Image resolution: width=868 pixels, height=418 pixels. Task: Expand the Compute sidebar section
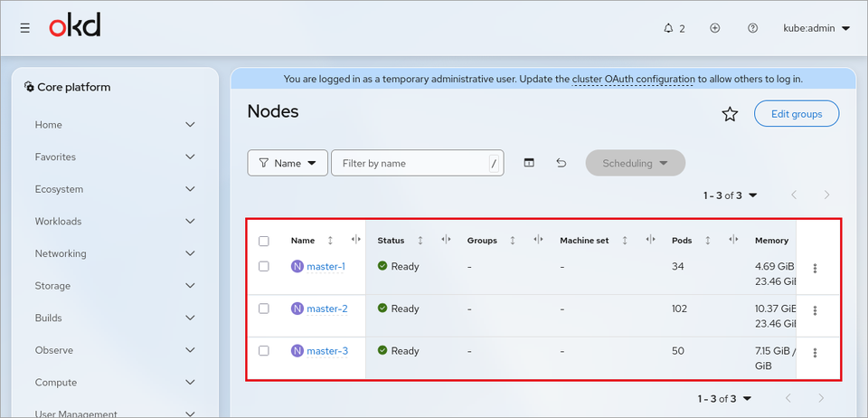(x=115, y=382)
